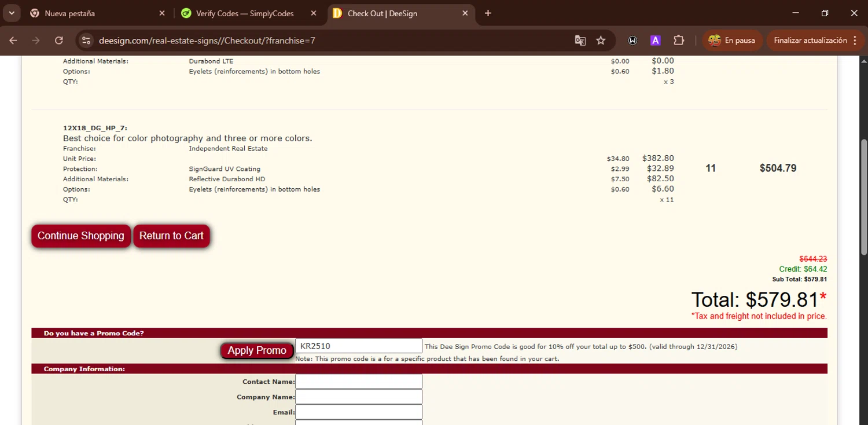Select the Check Out | DeeSign tab
The image size is (868, 425).
pyautogui.click(x=400, y=13)
